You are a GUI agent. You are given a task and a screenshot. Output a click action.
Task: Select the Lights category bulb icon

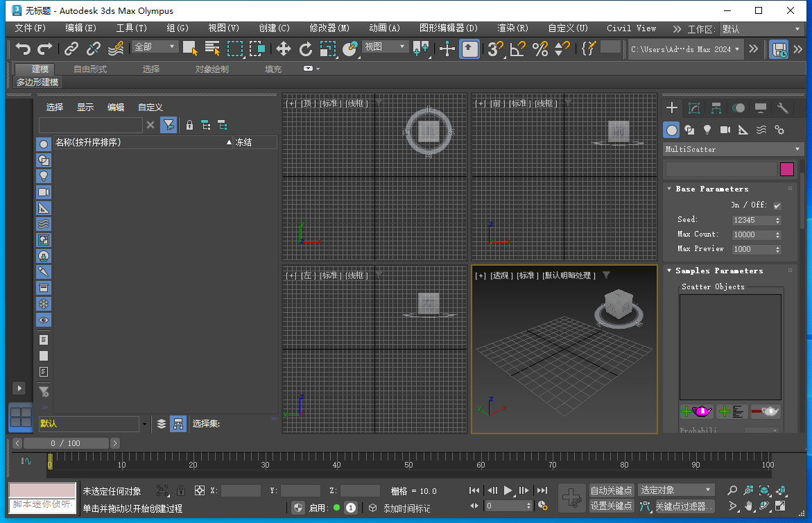coord(707,130)
